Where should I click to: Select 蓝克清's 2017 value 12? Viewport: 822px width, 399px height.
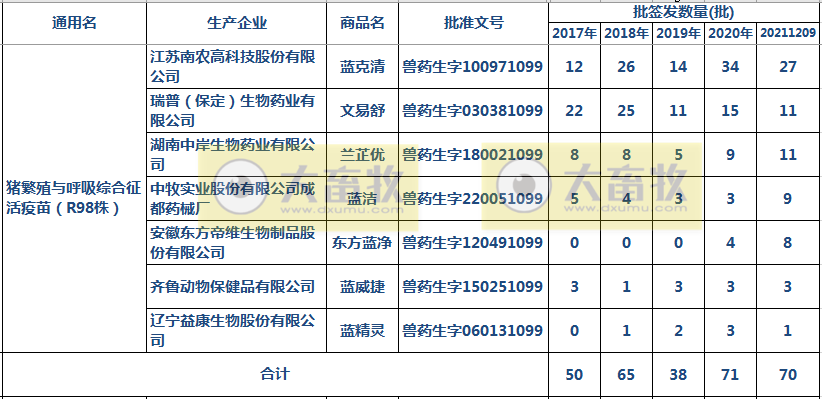(x=575, y=67)
